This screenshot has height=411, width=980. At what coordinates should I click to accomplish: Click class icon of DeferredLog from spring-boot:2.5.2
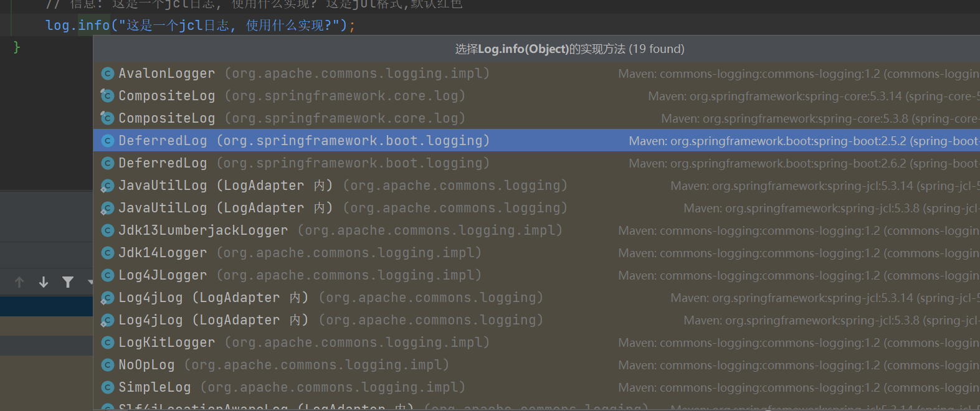click(x=108, y=141)
